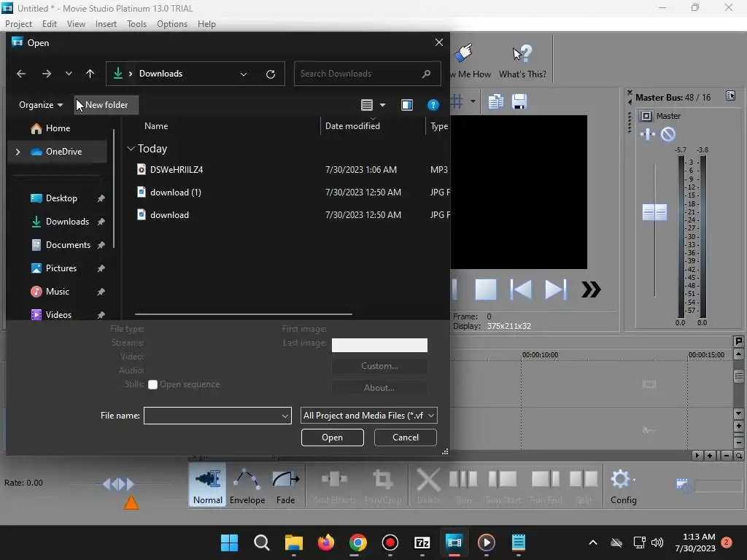Open the Insert menu

coord(106,24)
